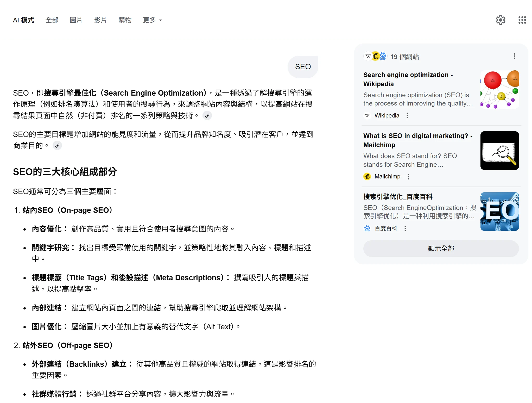Image resolution: width=532 pixels, height=403 pixels.
Task: Switch to the 圖片 tab
Action: (x=76, y=20)
